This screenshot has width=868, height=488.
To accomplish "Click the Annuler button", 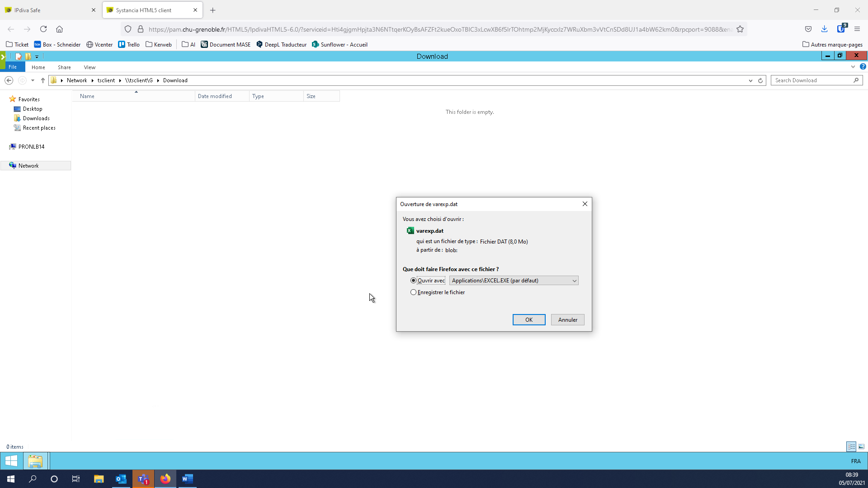I will (567, 320).
